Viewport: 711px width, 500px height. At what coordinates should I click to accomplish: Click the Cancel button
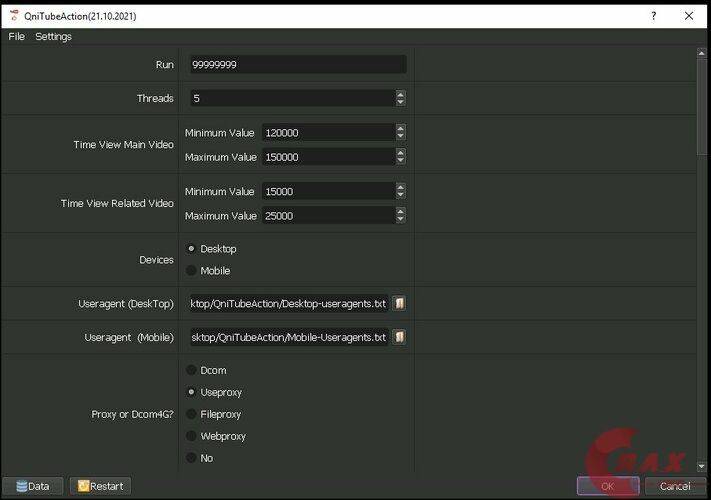[674, 486]
